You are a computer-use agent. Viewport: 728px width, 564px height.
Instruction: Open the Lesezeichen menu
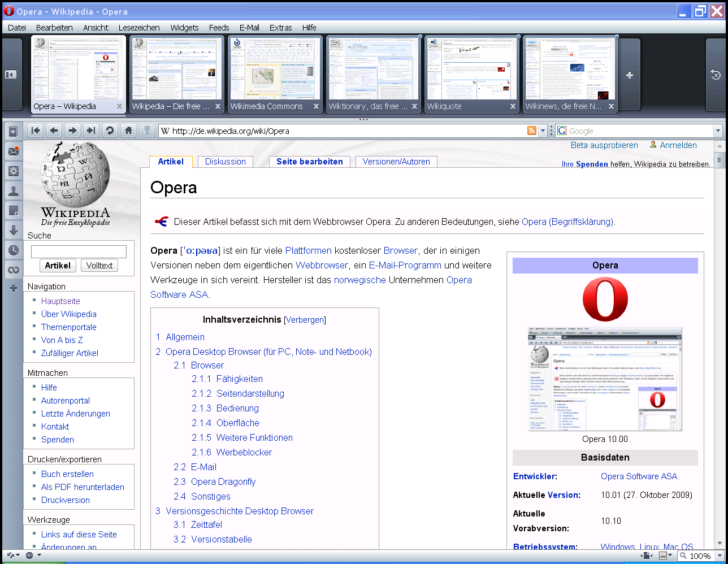pos(139,28)
